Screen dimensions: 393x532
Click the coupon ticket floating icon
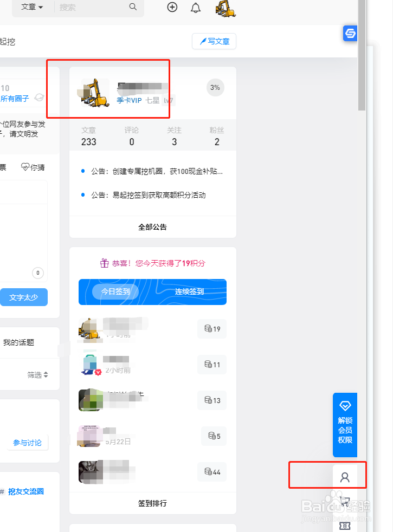pos(345,526)
